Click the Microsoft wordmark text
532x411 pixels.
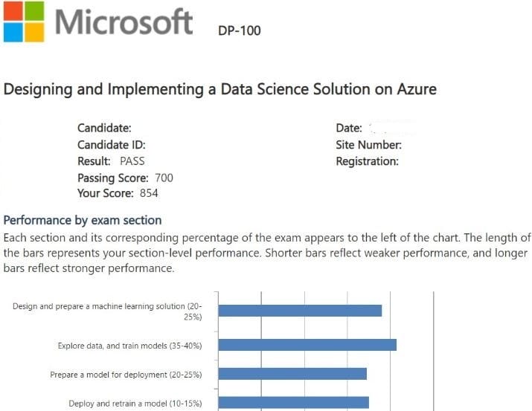coord(124,22)
